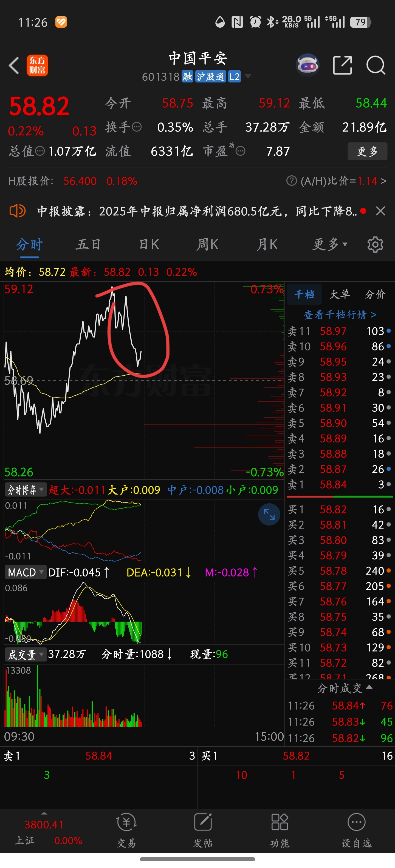Open the search magnifier icon

pyautogui.click(x=376, y=65)
